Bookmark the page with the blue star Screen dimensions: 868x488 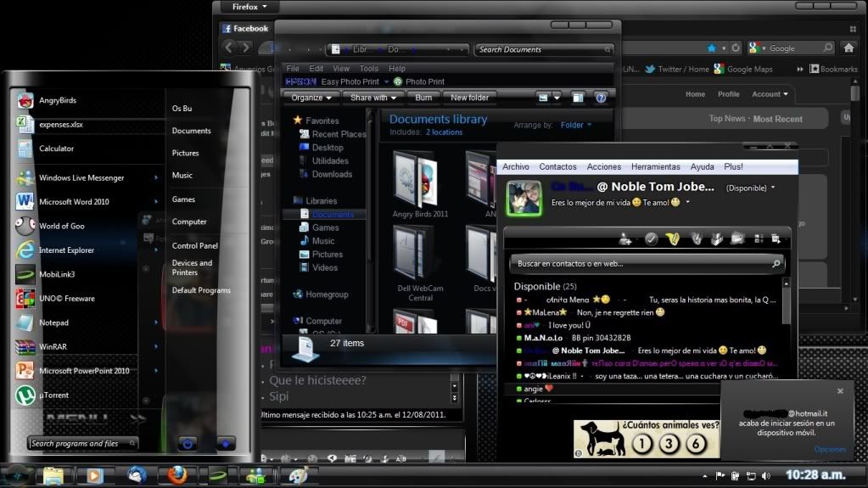pos(711,48)
